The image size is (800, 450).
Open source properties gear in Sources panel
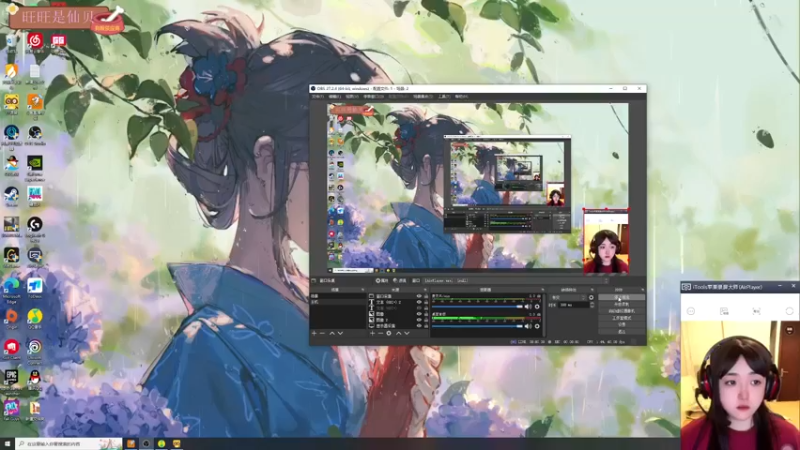click(389, 333)
